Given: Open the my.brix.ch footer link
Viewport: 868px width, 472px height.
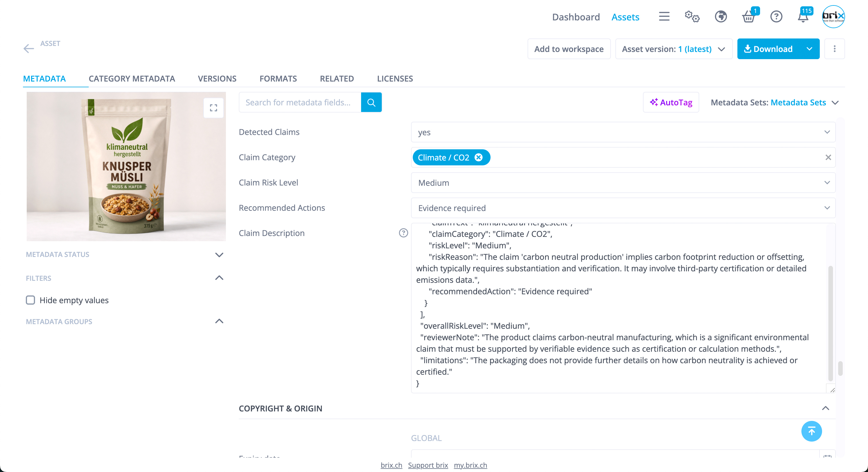Looking at the screenshot, I should 470,465.
